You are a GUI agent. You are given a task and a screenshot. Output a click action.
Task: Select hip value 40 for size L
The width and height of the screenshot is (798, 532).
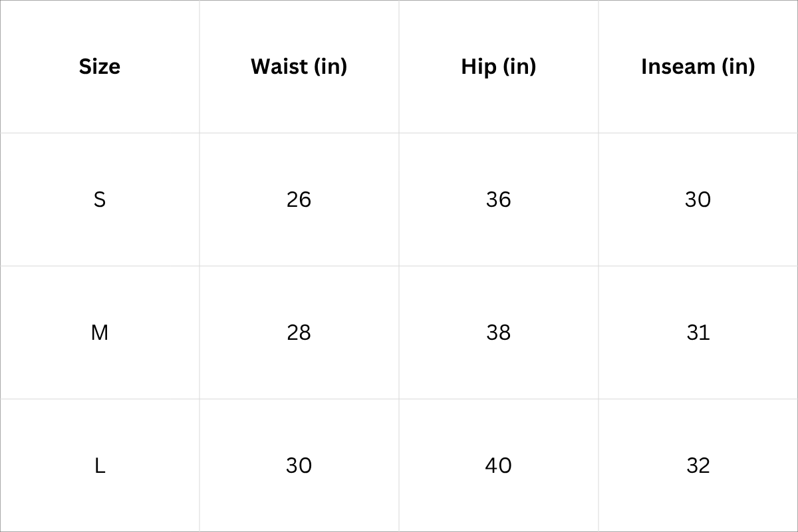point(498,465)
